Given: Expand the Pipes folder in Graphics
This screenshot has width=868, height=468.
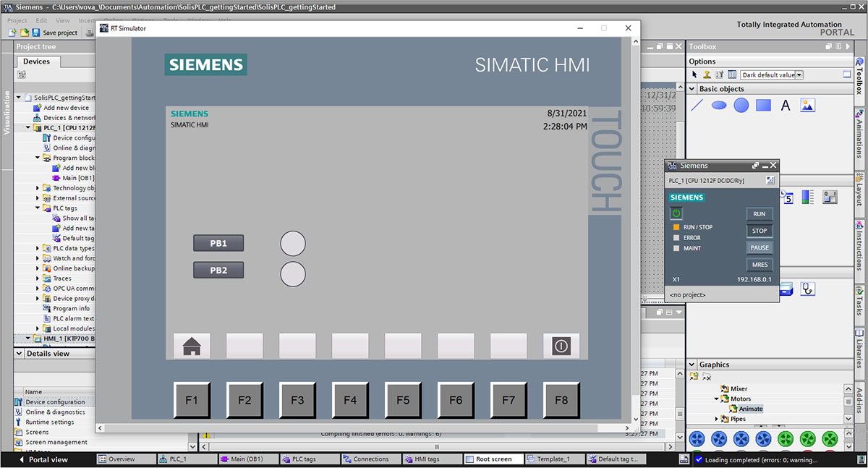Looking at the screenshot, I should click(717, 419).
